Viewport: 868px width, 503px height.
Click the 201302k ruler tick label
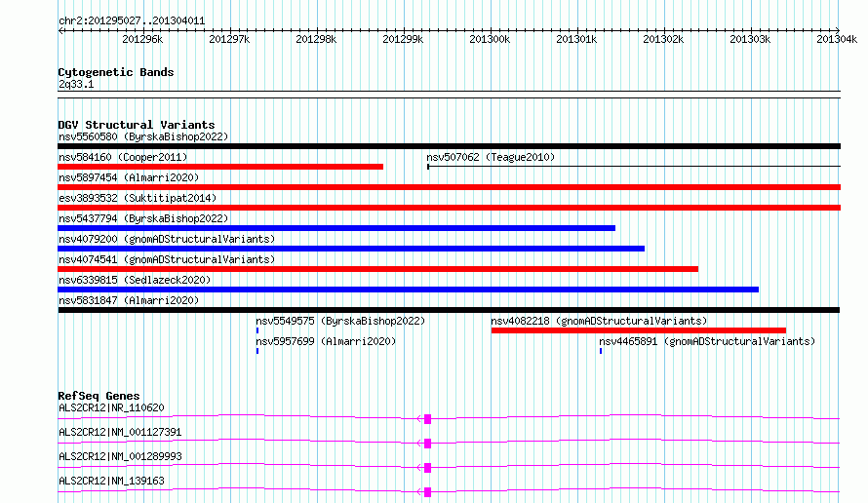[663, 39]
